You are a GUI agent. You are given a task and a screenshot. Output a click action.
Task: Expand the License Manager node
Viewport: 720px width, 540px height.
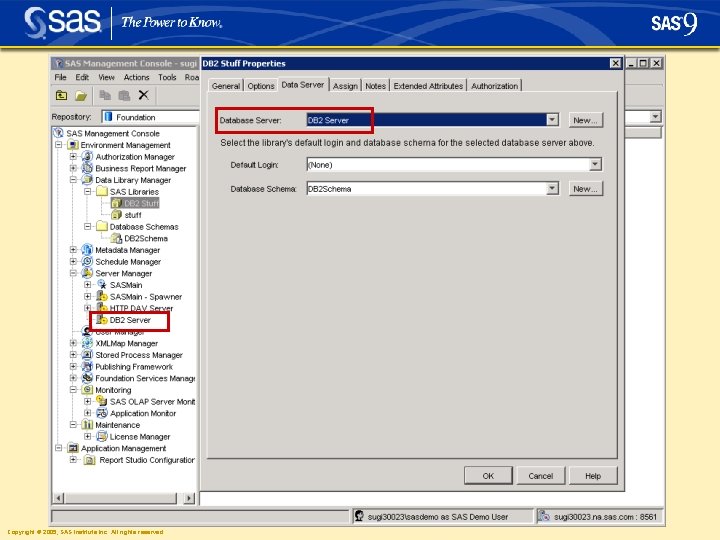point(88,436)
